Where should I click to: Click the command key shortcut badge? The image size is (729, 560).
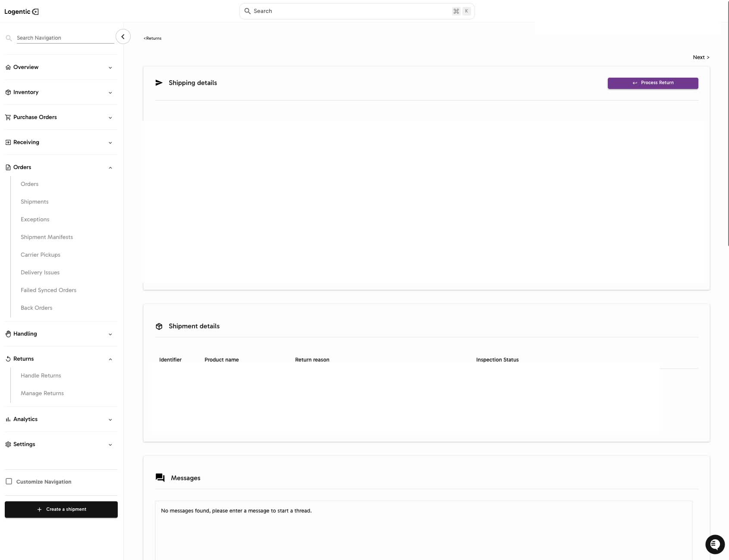[x=456, y=11]
